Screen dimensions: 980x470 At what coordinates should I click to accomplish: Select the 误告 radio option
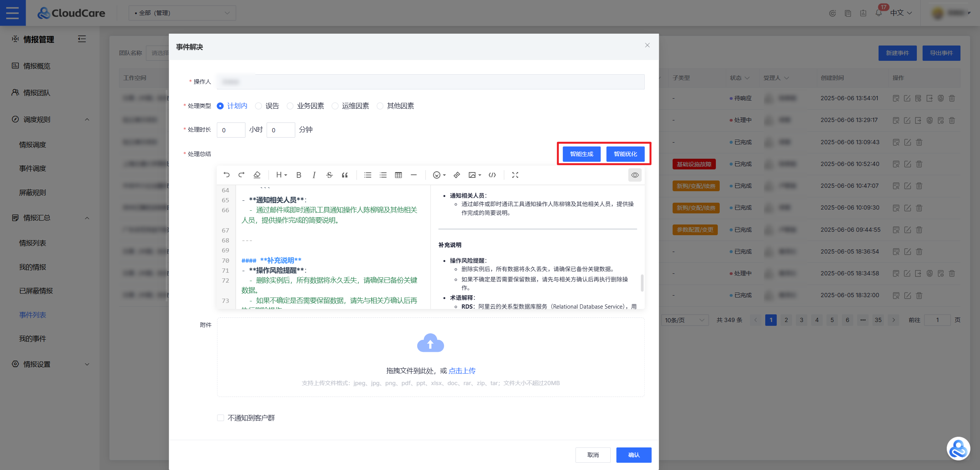pyautogui.click(x=267, y=106)
